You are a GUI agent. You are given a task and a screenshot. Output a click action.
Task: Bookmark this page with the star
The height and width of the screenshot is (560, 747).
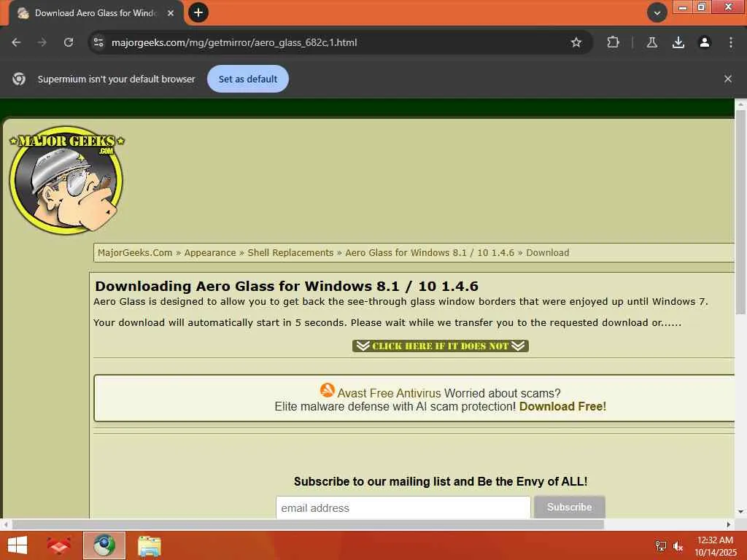(576, 42)
